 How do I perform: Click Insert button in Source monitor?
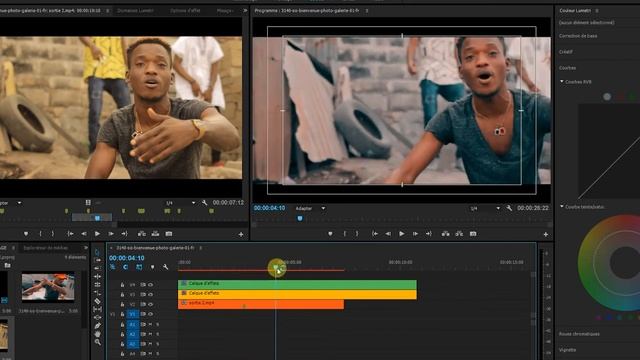point(142,234)
